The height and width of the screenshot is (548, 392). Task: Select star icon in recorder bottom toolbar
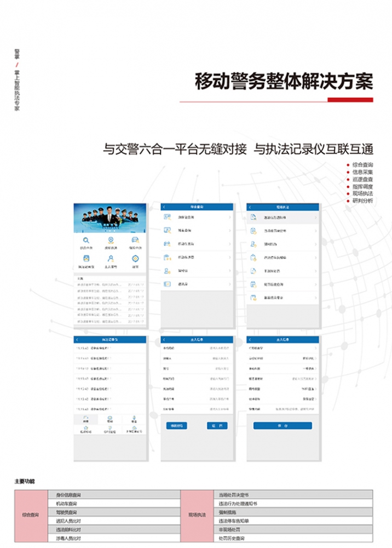86,427
